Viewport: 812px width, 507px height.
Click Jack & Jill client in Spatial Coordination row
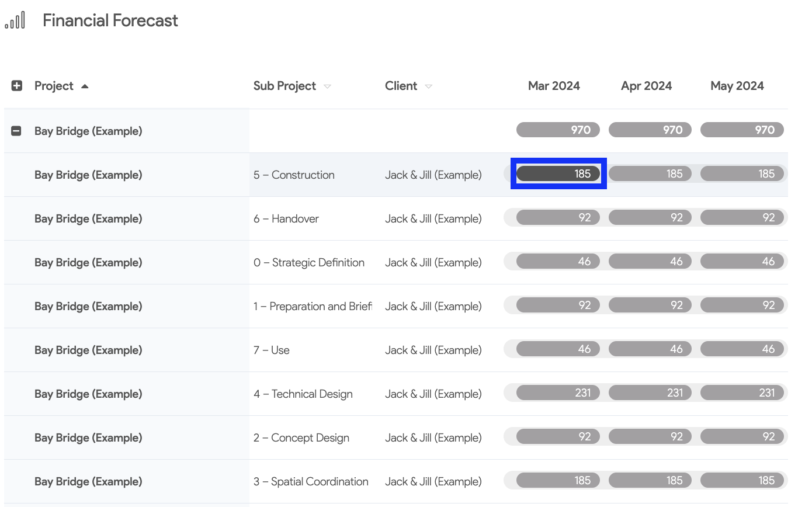coord(433,481)
